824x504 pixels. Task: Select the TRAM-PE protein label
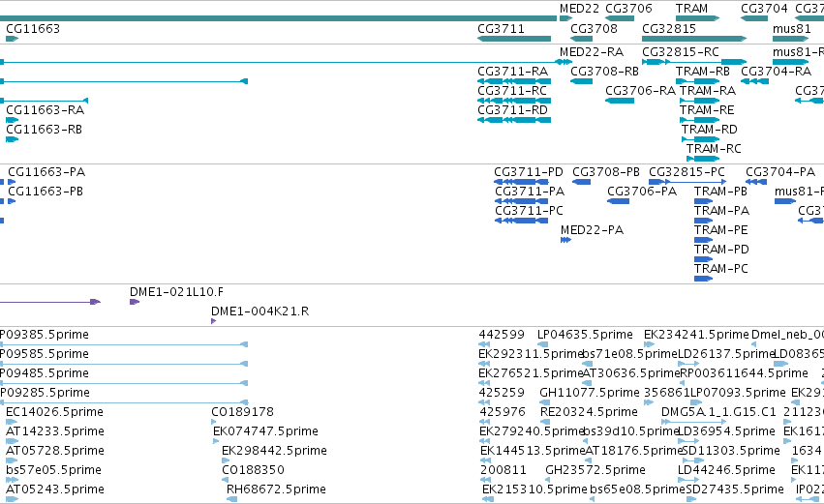(x=721, y=230)
